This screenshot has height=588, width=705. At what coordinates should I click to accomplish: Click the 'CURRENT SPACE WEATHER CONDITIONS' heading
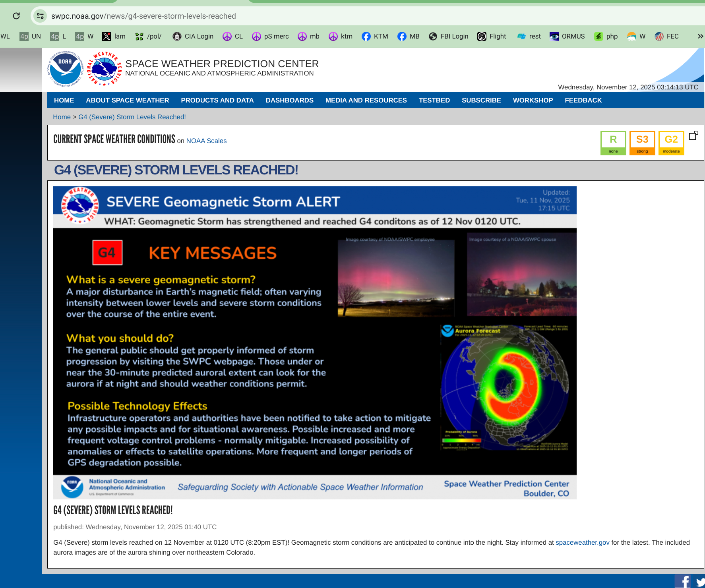pyautogui.click(x=114, y=139)
